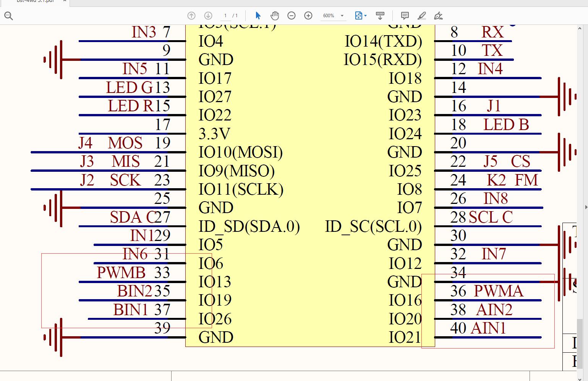588x381 pixels.
Task: Open the find text magnifier tool
Action: click(x=8, y=16)
